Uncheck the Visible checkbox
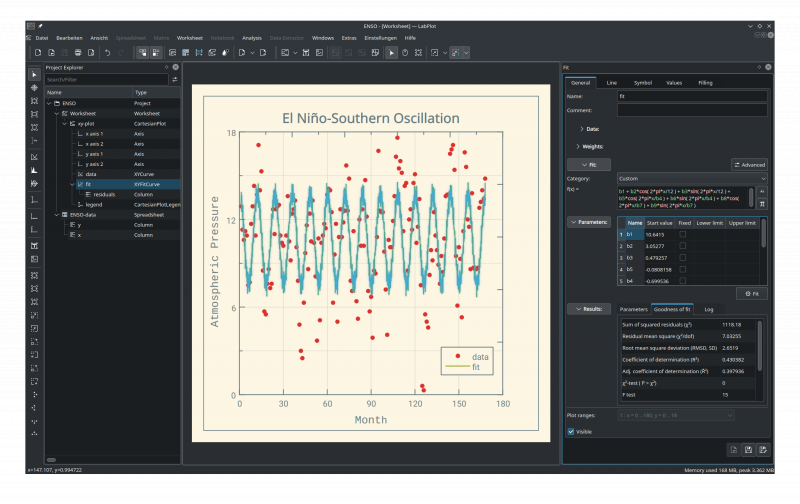This screenshot has height=504, width=800. coord(571,432)
